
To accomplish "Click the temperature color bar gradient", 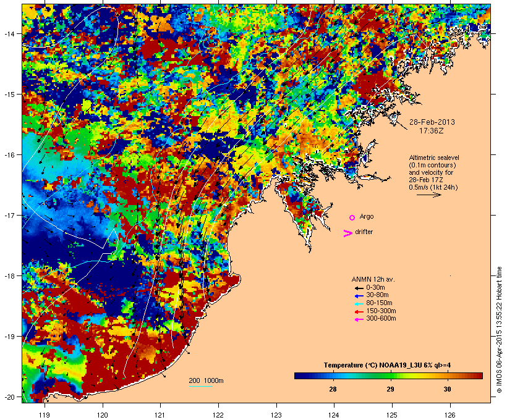I will [388, 376].
